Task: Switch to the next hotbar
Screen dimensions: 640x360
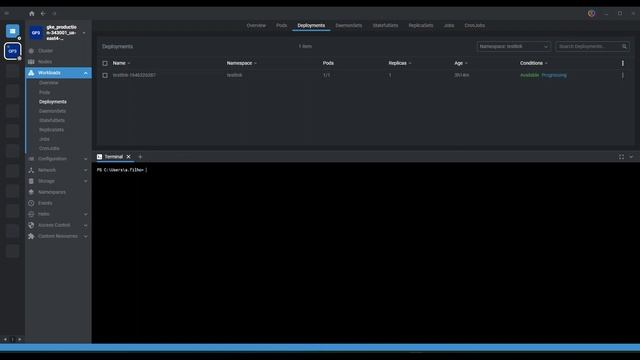Action: (19, 339)
